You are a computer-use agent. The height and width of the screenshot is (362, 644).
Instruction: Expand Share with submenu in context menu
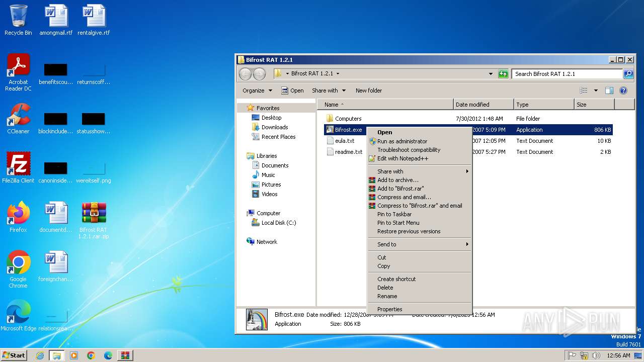[420, 171]
